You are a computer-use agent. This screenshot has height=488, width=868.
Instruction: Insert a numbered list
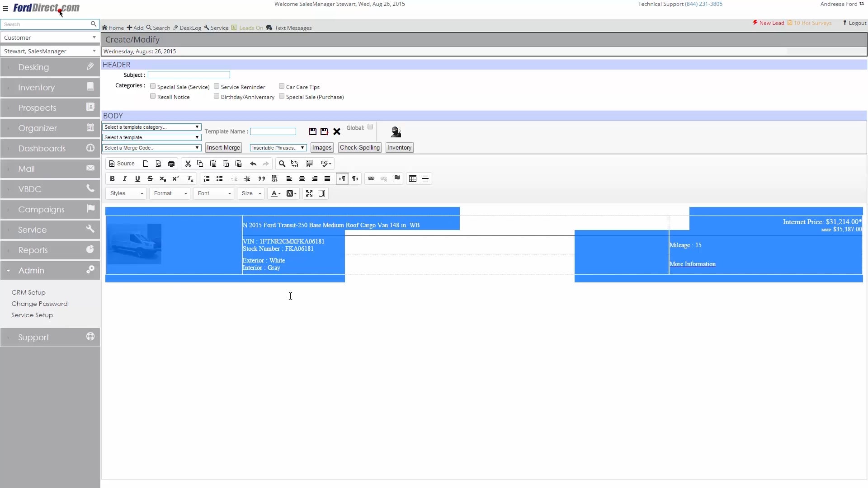[x=207, y=178]
